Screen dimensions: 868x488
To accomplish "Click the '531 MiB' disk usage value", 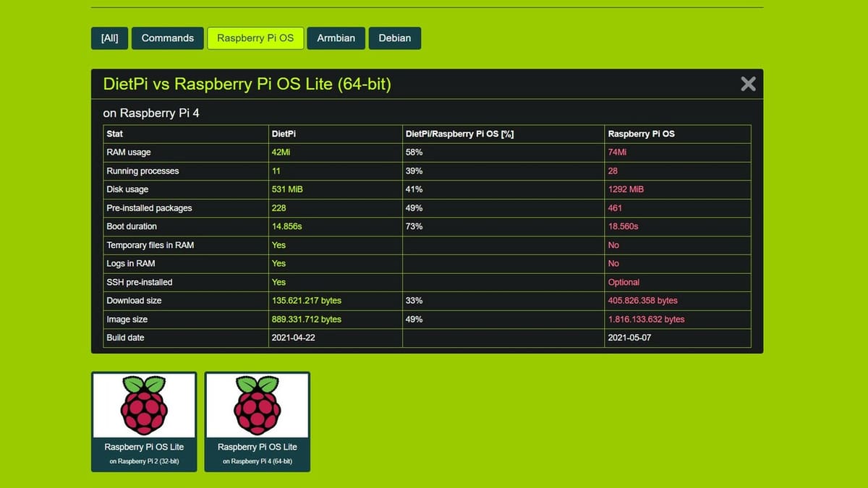I will tap(286, 189).
